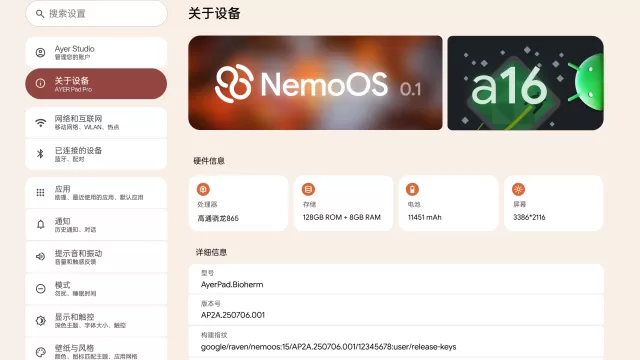Click the model AyerPad.Bioherm row
Image resolution: width=640 pixels, height=360 pixels.
click(396, 279)
